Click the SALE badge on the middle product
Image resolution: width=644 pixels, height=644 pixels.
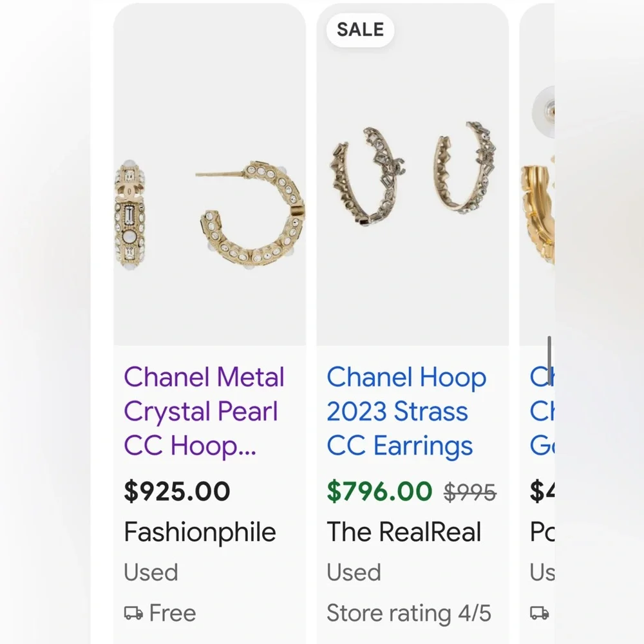click(359, 29)
